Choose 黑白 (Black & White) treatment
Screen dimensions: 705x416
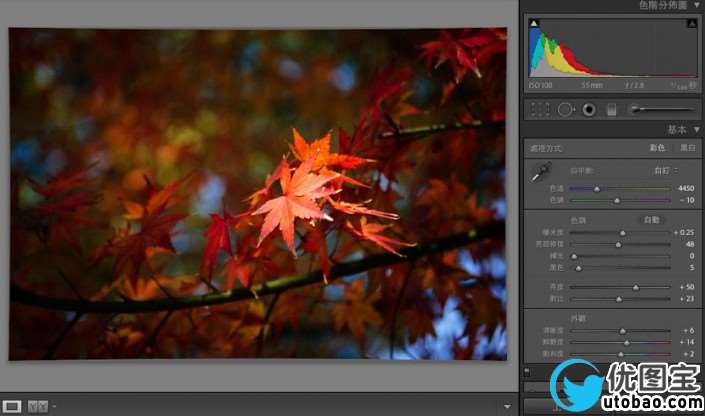pos(687,148)
